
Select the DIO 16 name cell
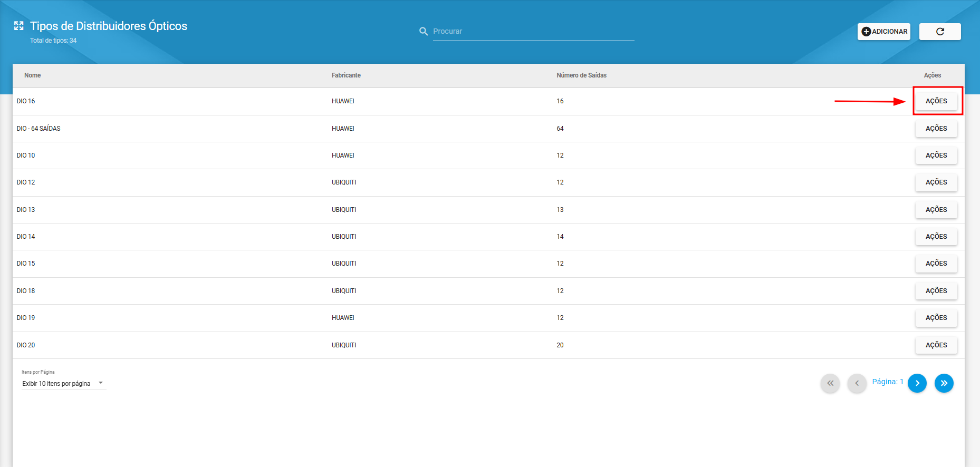[26, 101]
